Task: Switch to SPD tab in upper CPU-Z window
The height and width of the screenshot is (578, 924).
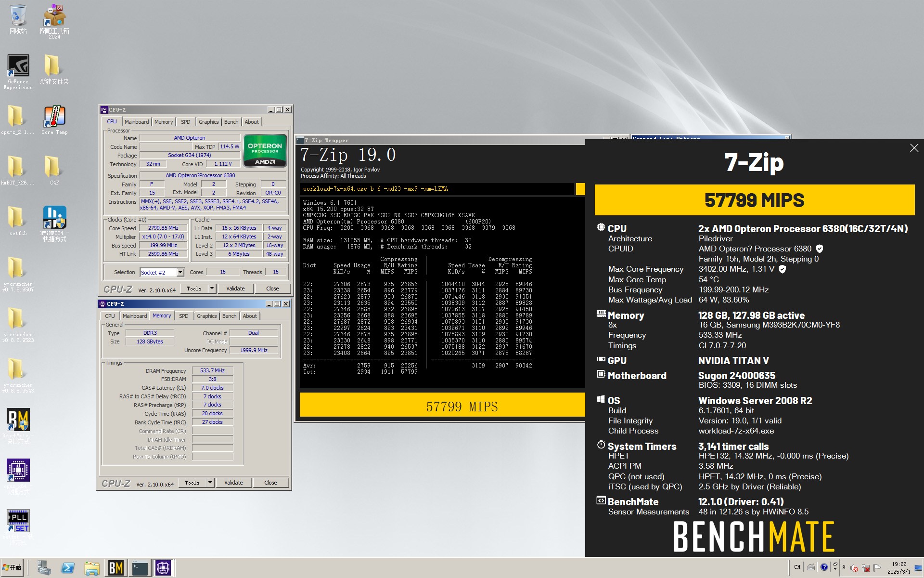Action: point(185,122)
